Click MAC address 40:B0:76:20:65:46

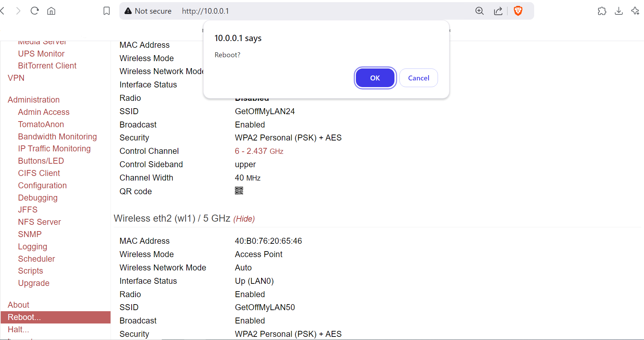pyautogui.click(x=268, y=241)
